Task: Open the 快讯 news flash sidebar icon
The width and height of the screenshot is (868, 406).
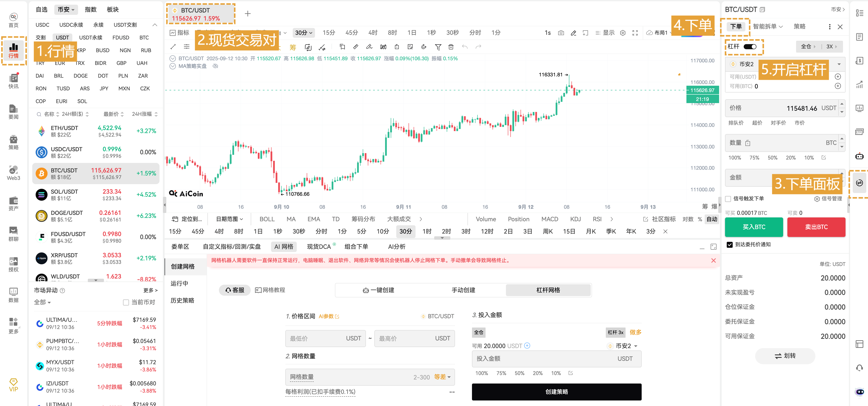Action: click(x=13, y=81)
